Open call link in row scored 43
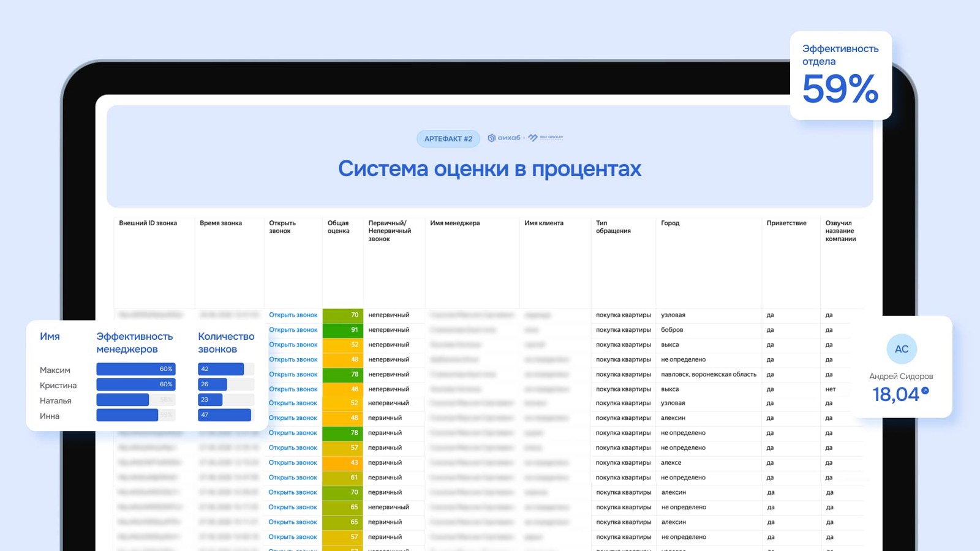The width and height of the screenshot is (980, 551). 293,463
